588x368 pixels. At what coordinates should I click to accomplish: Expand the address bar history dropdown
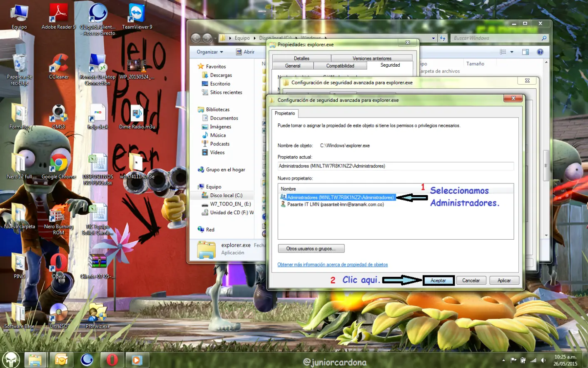click(434, 38)
